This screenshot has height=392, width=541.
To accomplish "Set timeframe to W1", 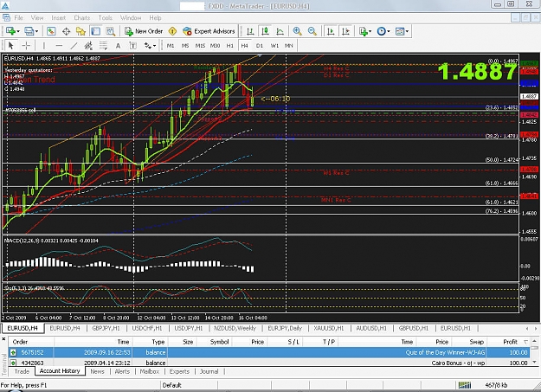I will click(x=274, y=46).
